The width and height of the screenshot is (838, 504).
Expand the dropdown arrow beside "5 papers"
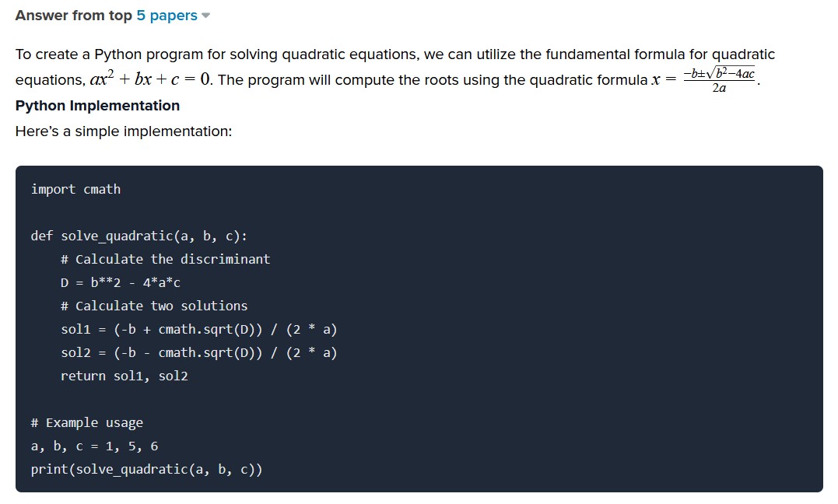point(205,16)
